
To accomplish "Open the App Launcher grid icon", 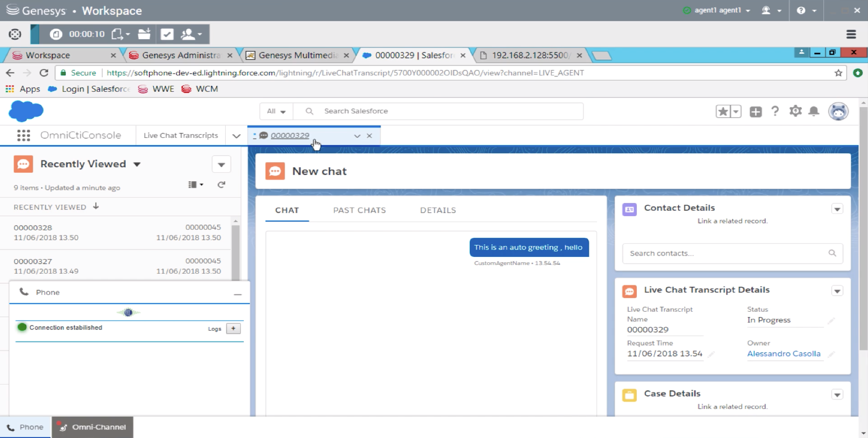I will [23, 135].
